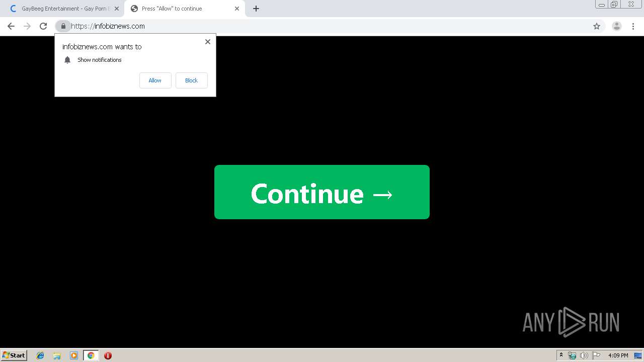This screenshot has height=362, width=644.
Task: Open a new tab with the plus button
Action: point(256,9)
